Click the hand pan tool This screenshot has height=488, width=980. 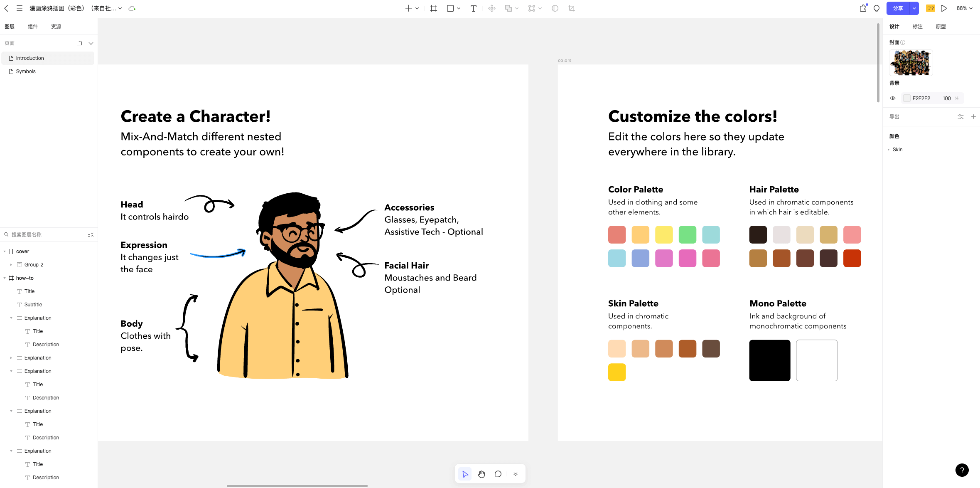tap(481, 474)
